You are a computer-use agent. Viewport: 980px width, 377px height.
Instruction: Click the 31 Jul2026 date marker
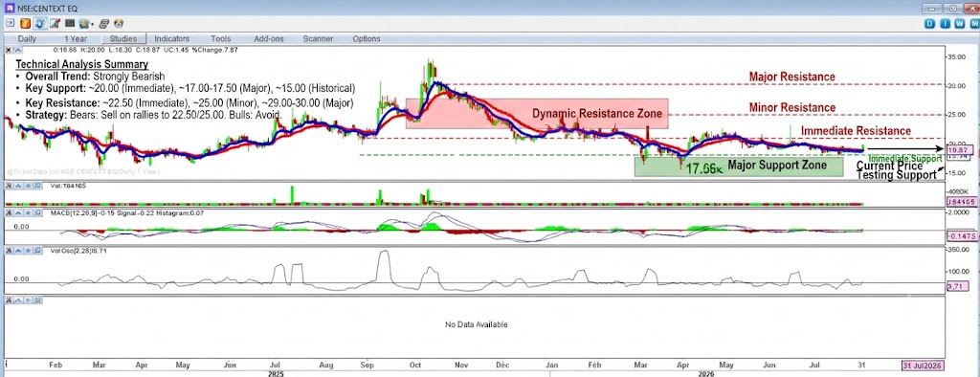pos(923,366)
